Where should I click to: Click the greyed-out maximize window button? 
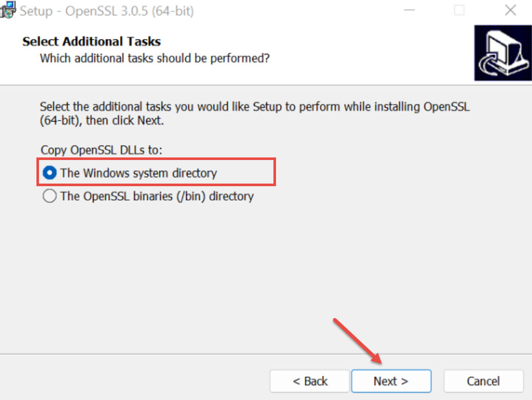[460, 10]
